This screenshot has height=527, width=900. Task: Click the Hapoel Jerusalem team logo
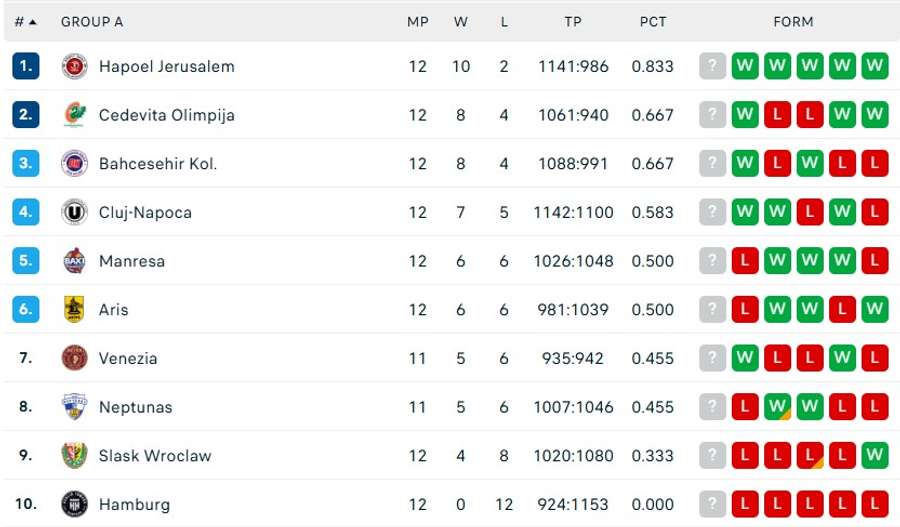coord(74,67)
